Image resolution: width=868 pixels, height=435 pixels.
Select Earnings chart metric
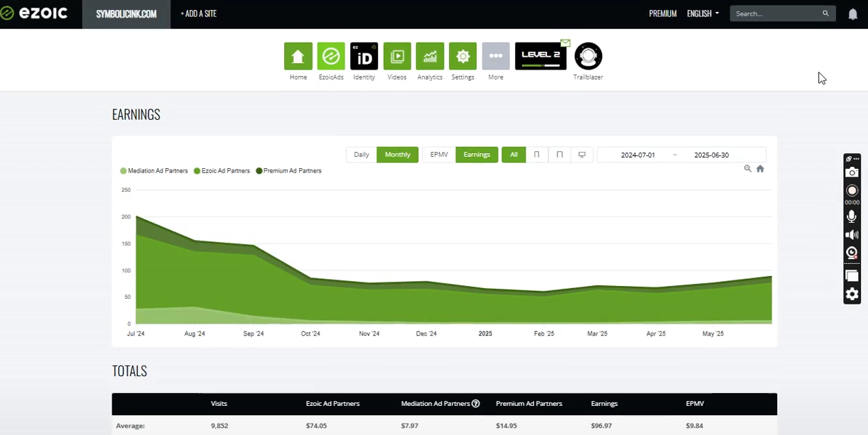(x=477, y=155)
